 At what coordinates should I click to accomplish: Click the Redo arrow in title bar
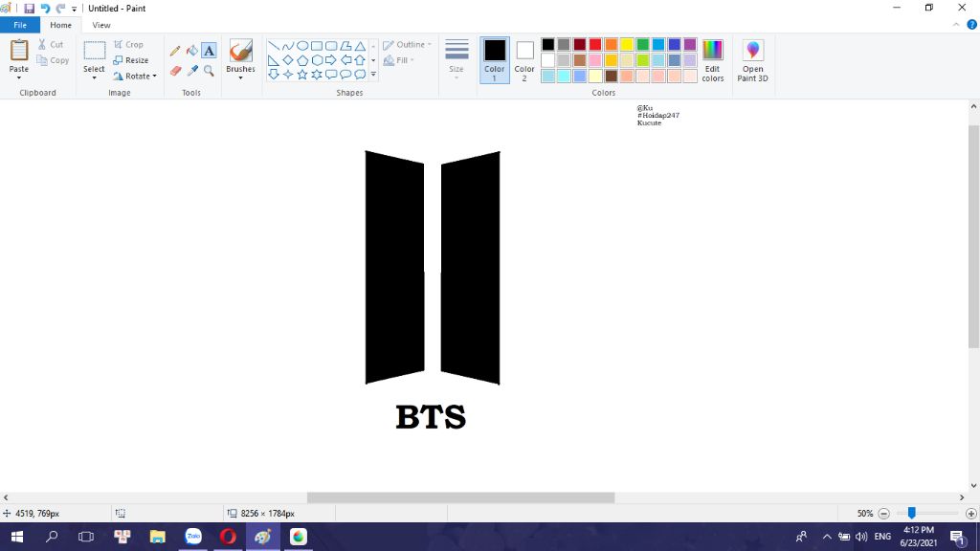click(60, 9)
